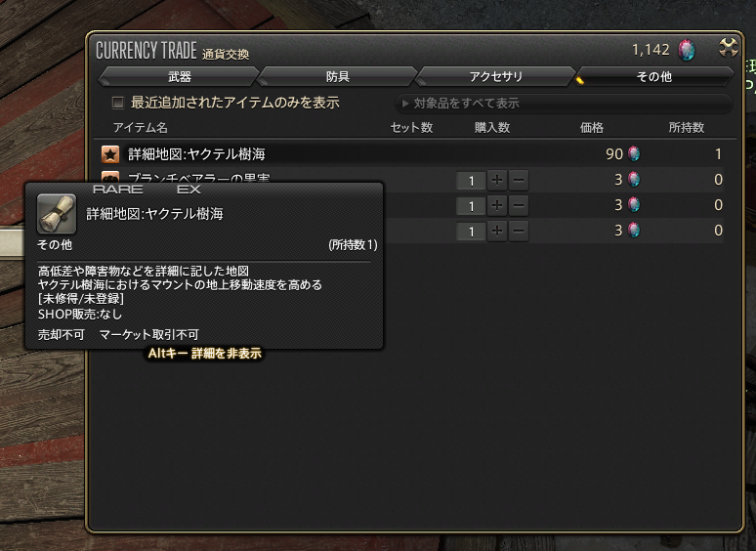Click the map scroll icon in the tooltip
Image resolution: width=756 pixels, height=551 pixels.
click(57, 214)
